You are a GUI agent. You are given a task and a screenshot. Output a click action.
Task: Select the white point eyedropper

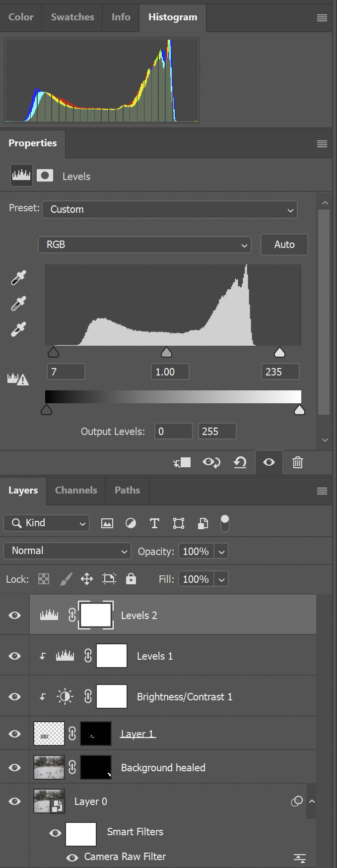18,329
